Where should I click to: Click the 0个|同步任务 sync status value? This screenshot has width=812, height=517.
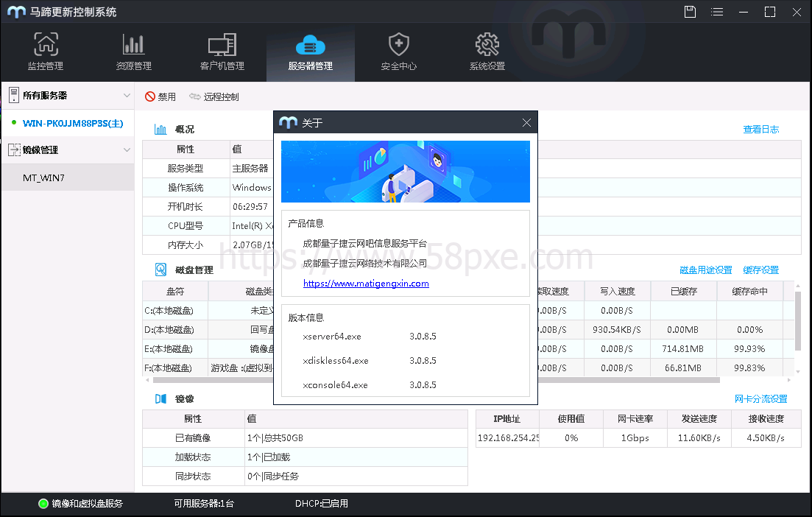(x=273, y=476)
